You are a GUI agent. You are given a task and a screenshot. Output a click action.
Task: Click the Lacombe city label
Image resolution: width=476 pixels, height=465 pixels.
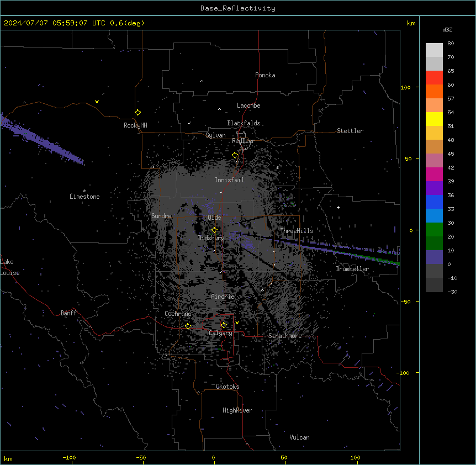248,105
